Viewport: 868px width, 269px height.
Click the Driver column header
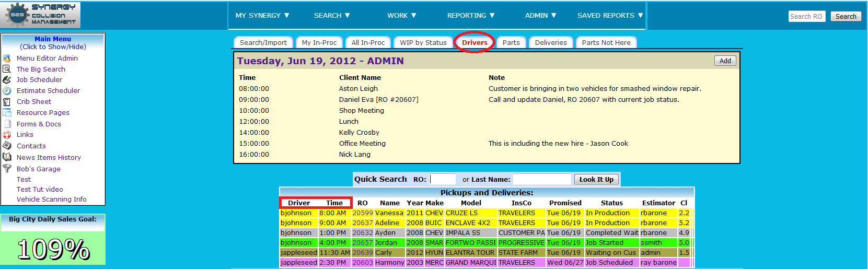[x=299, y=203]
